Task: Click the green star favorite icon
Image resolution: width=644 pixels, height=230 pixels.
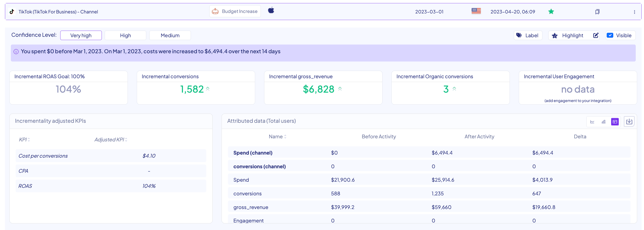Action: tap(551, 12)
